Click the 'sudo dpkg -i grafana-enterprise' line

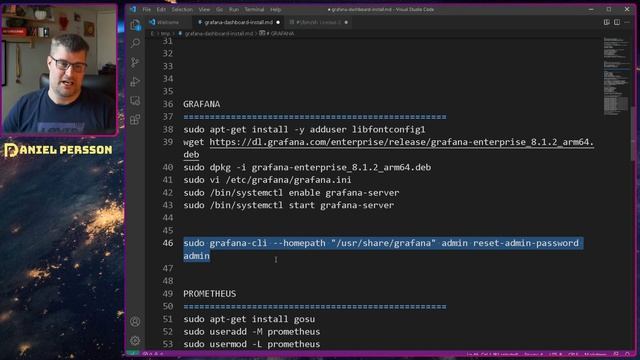click(307, 167)
